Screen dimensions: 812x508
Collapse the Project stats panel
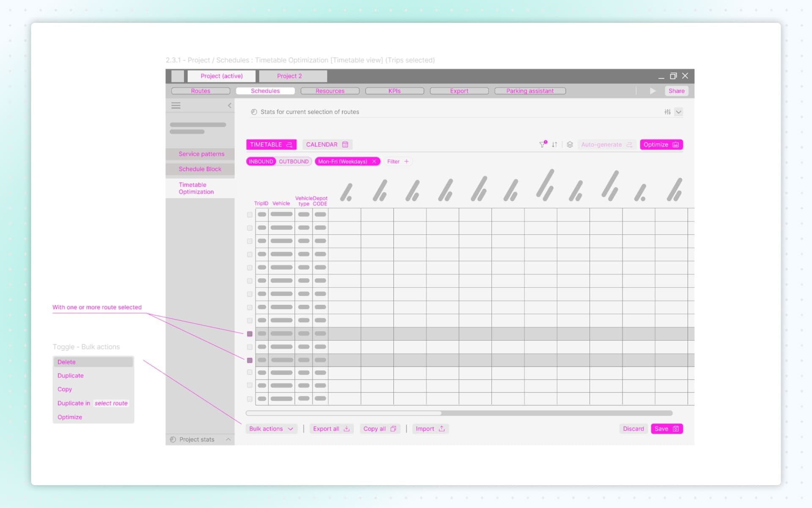point(229,439)
